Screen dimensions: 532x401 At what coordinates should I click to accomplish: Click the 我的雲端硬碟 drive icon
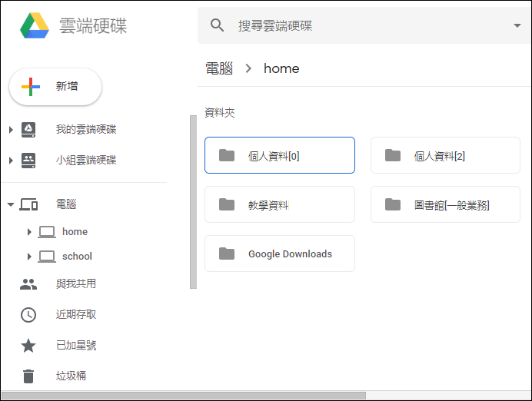click(28, 130)
